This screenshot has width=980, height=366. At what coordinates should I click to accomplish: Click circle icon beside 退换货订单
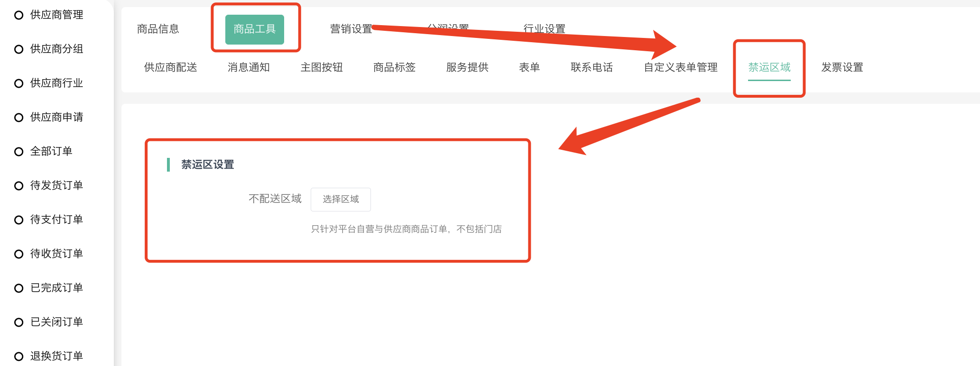(x=19, y=357)
